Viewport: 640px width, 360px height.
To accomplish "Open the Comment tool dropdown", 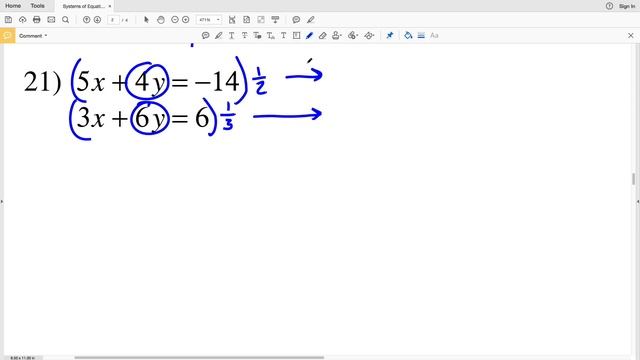I will point(33,36).
